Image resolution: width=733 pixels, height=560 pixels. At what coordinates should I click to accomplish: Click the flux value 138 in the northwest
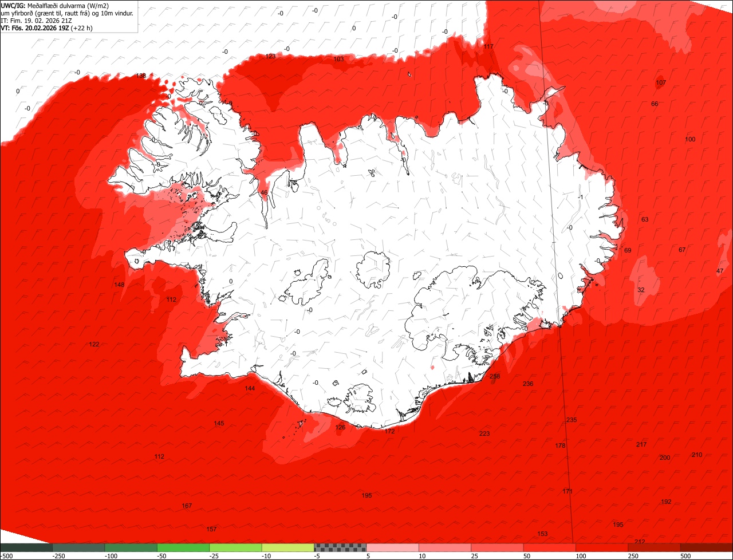click(140, 76)
